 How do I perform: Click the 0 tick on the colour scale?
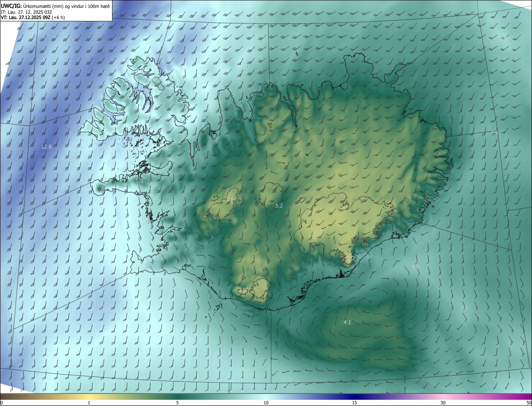click(2, 403)
